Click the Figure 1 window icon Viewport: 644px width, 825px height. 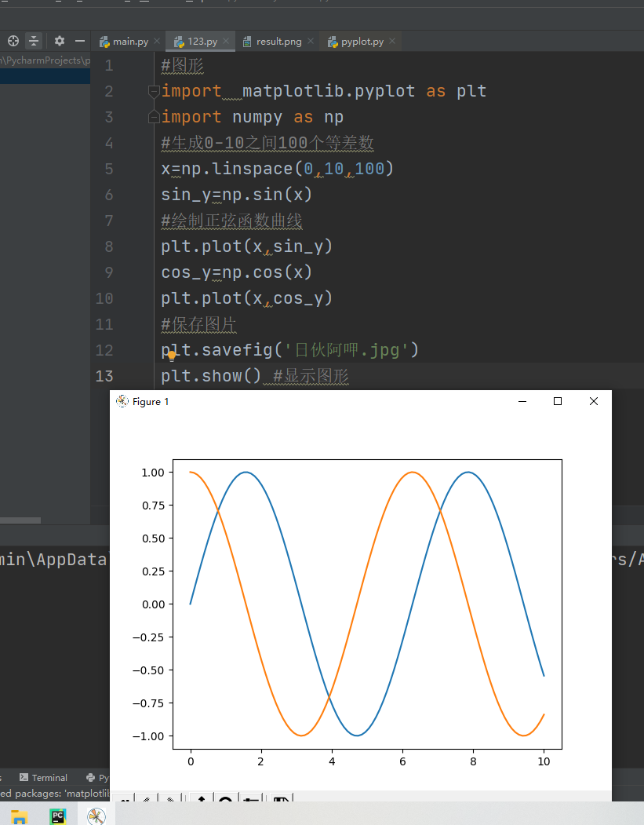[x=122, y=401]
